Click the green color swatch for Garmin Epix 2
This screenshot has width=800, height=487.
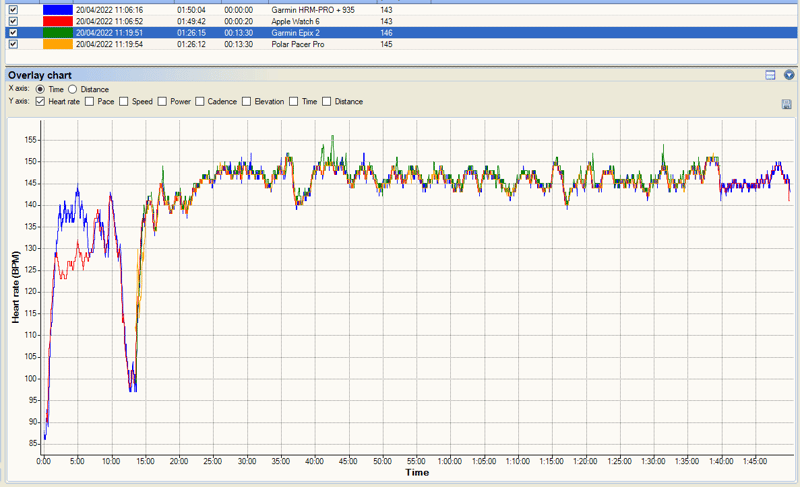pos(58,33)
